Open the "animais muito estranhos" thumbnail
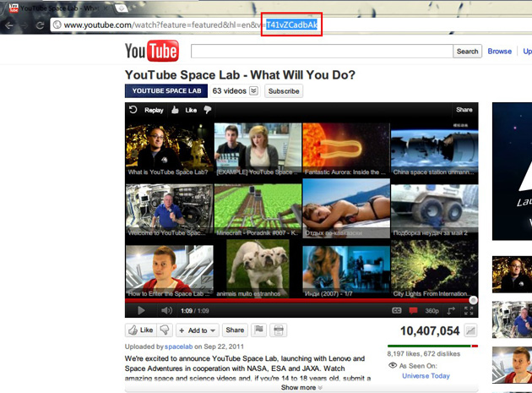This screenshot has width=532, height=393. click(x=258, y=269)
